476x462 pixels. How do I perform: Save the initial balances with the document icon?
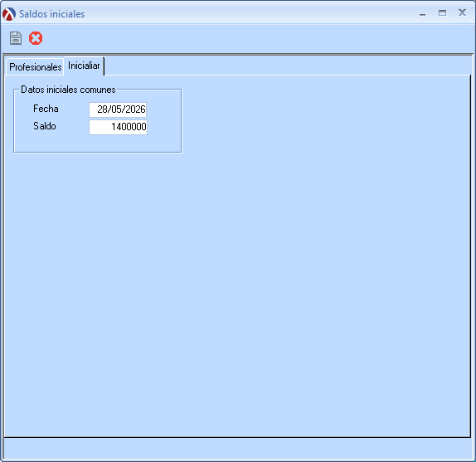(16, 38)
